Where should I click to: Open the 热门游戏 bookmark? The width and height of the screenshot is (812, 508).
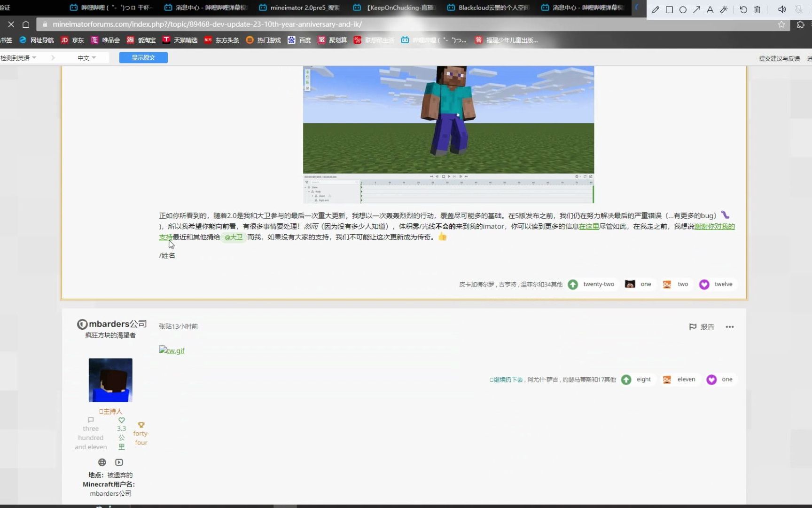[263, 40]
